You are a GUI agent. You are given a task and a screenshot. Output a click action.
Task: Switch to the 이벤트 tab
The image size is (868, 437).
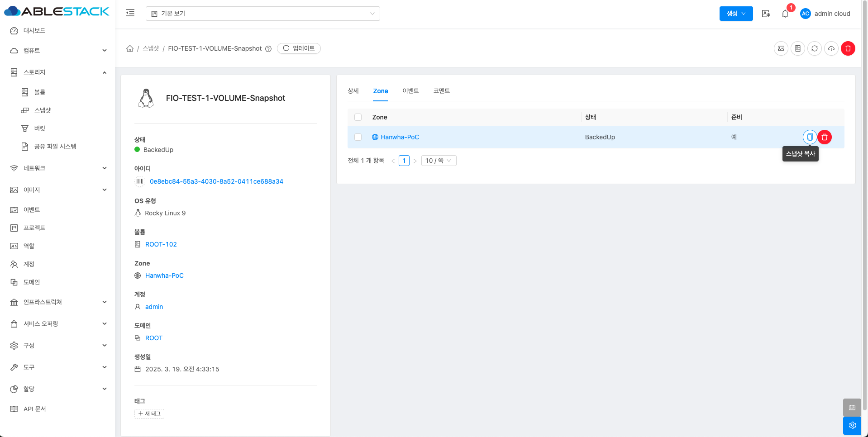(x=410, y=91)
